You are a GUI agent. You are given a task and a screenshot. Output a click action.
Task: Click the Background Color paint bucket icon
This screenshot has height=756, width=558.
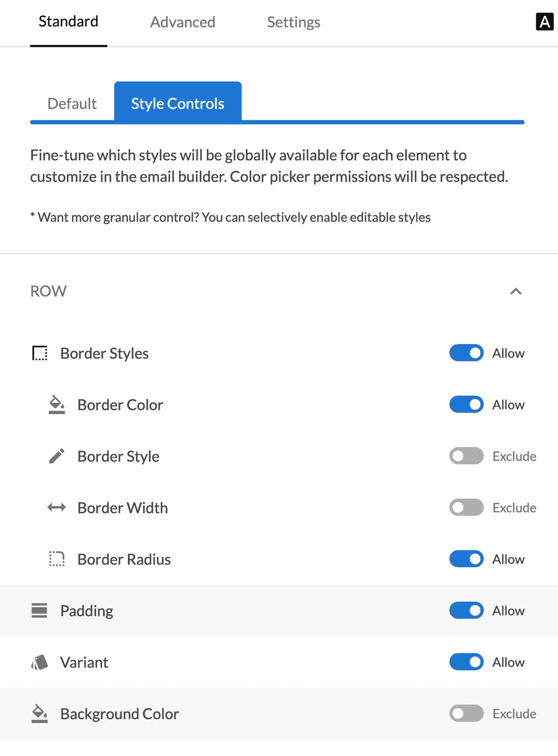coord(40,714)
